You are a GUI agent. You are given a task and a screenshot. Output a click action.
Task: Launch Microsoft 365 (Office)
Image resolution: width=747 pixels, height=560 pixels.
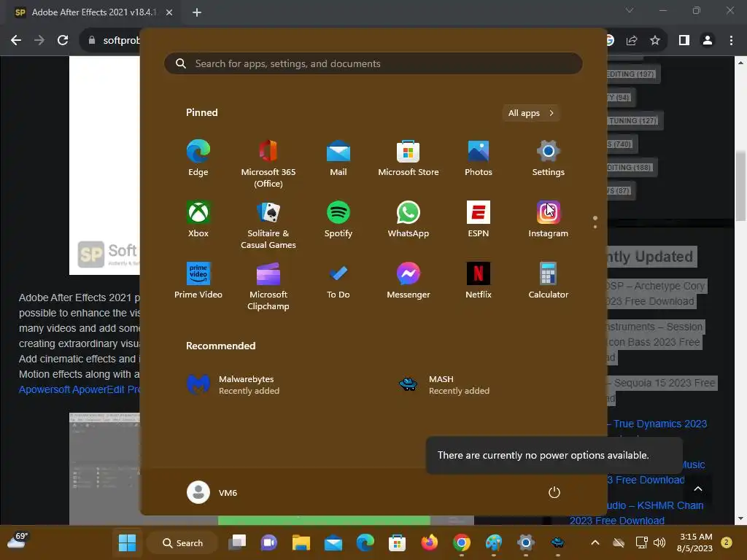(268, 164)
